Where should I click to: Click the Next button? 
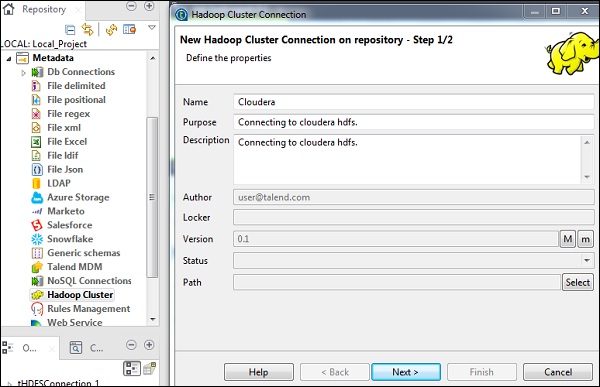pos(406,372)
